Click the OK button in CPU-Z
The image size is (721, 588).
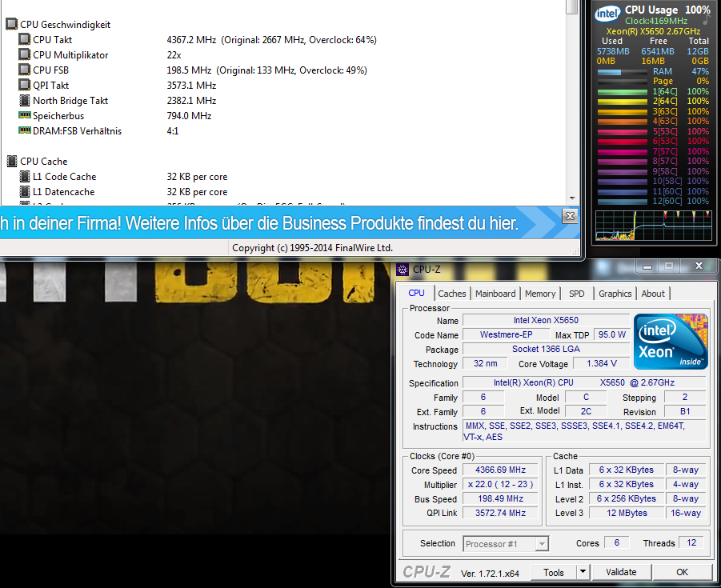pos(682,572)
